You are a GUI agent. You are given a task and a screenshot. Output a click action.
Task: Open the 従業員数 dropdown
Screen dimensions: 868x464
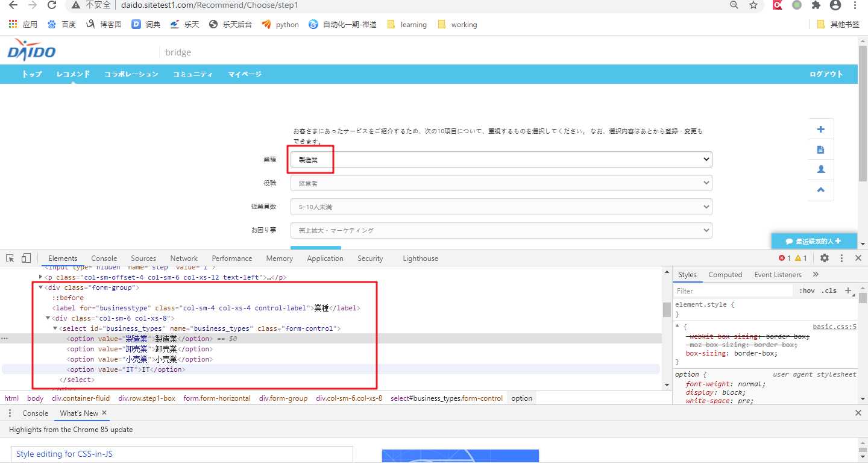(x=501, y=207)
